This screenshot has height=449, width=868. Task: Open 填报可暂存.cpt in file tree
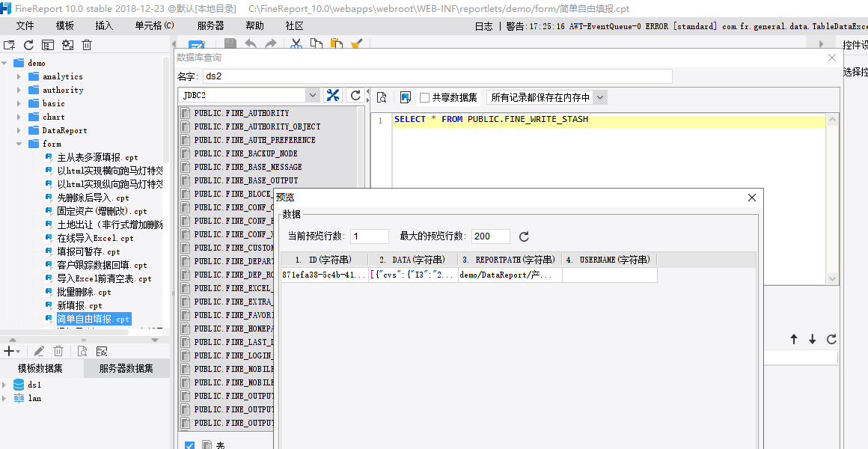pos(88,252)
